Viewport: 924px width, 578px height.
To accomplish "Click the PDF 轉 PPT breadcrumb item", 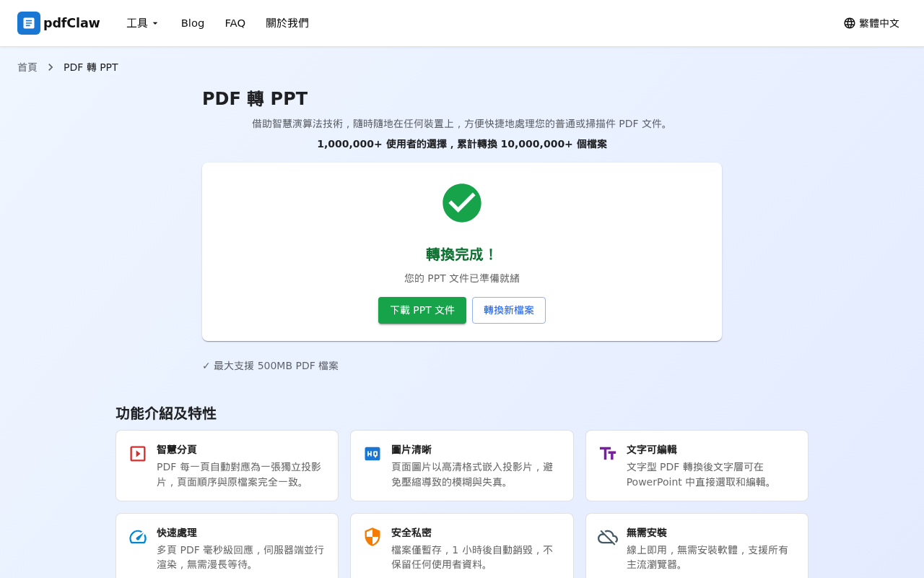I will coord(91,66).
